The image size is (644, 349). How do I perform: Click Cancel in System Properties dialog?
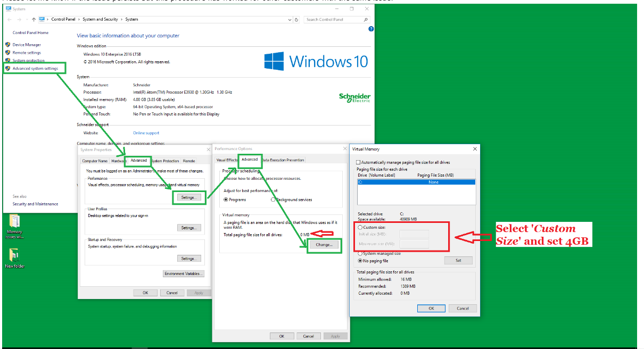[172, 293]
